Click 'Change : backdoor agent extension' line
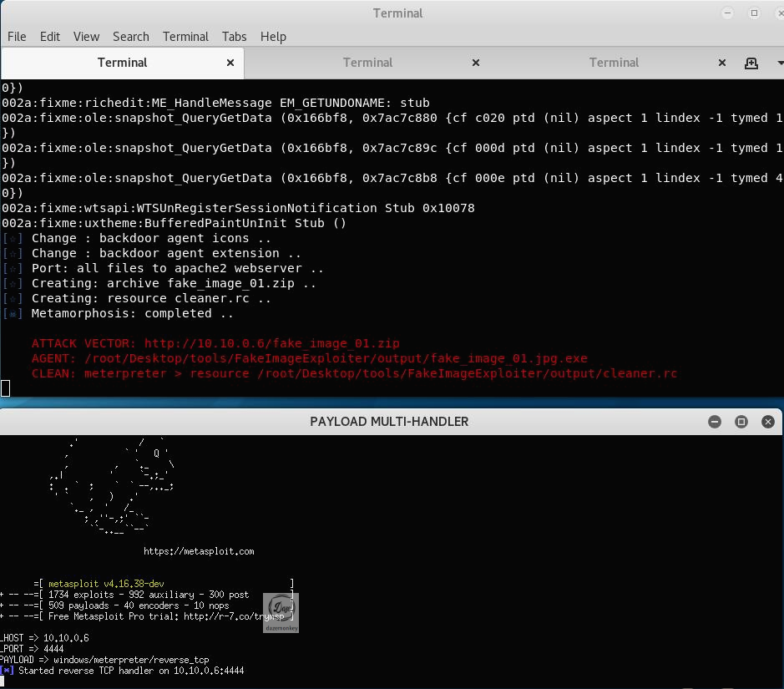Image resolution: width=784 pixels, height=689 pixels. click(151, 254)
